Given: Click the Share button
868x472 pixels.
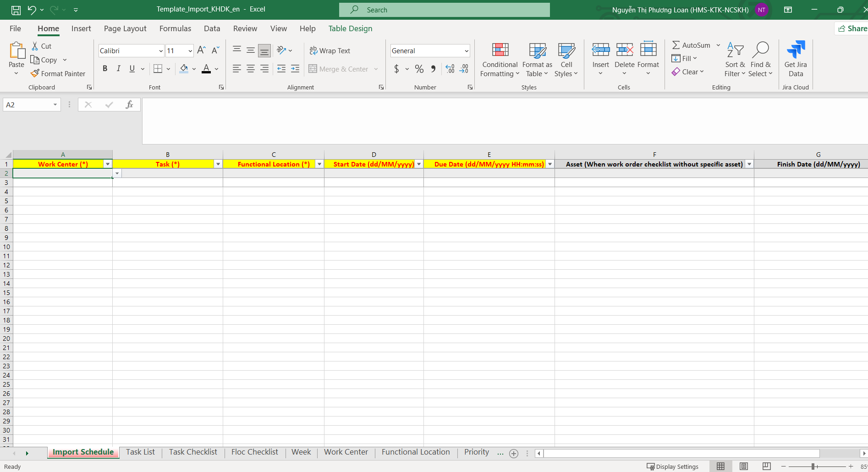Looking at the screenshot, I should [x=852, y=28].
